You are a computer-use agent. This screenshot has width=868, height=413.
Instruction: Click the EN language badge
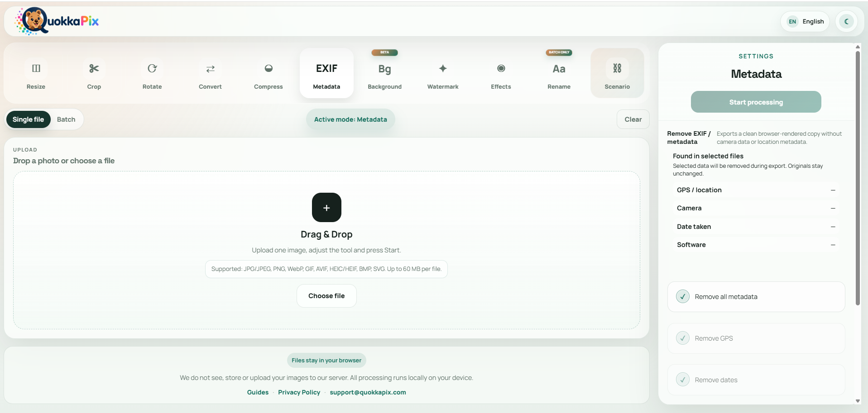coord(792,21)
